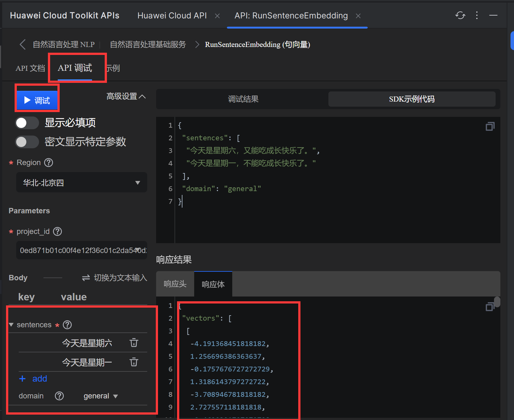Viewport: 514px width, 420px height.
Task: Click the value -0.1757676727272729
Action: point(230,369)
